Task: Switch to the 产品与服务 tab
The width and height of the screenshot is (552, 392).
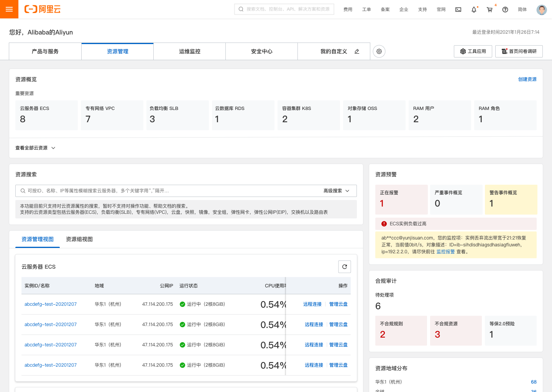Action: click(x=45, y=51)
